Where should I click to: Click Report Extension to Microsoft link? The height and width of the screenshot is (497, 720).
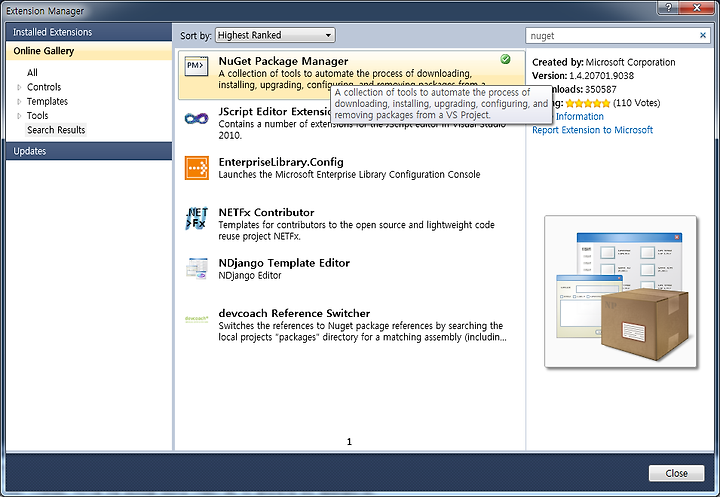pos(592,130)
